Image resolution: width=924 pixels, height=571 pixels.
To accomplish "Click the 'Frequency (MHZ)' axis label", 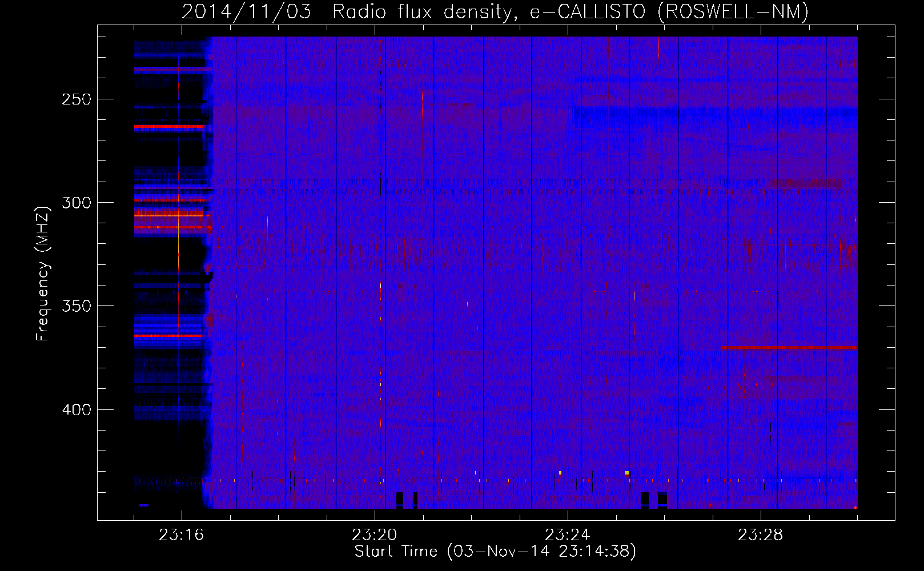I will click(x=43, y=274).
